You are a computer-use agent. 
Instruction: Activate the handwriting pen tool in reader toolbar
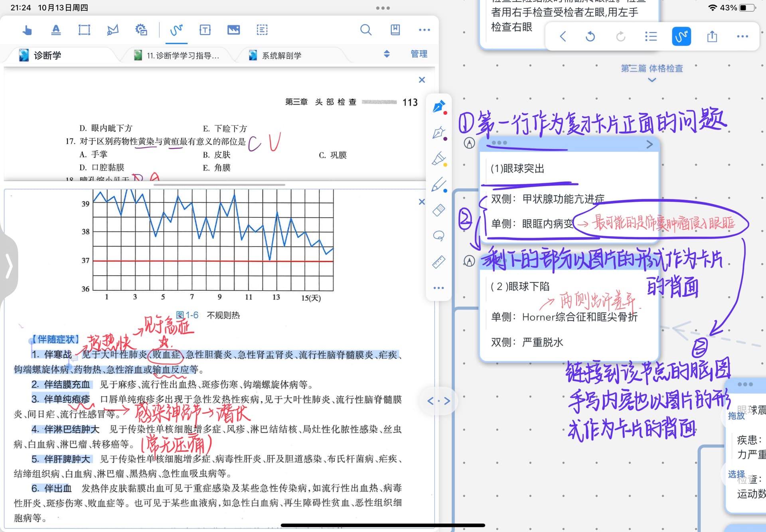[176, 30]
